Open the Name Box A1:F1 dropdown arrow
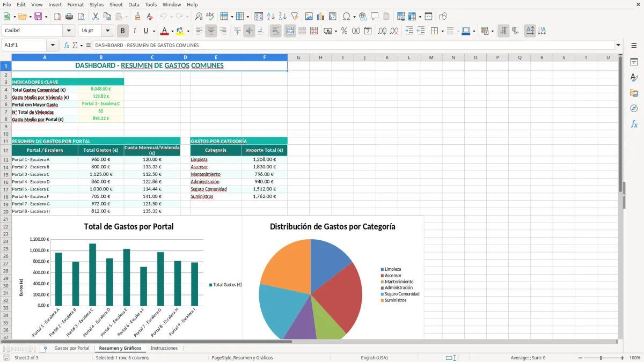The height and width of the screenshot is (362, 644). click(x=53, y=45)
